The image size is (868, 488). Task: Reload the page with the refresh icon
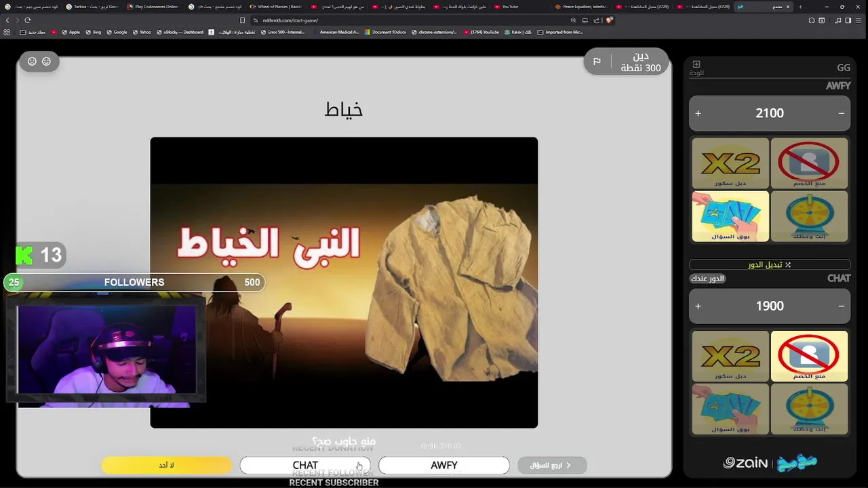click(x=28, y=20)
